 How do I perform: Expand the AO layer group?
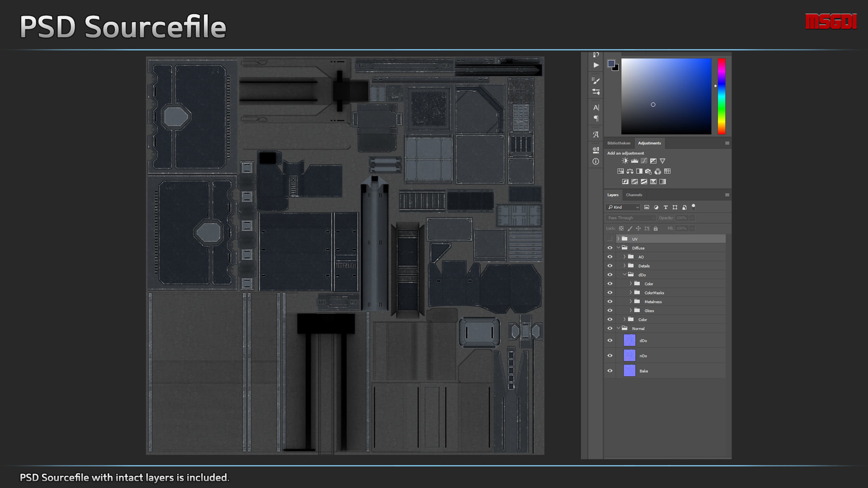(x=624, y=257)
